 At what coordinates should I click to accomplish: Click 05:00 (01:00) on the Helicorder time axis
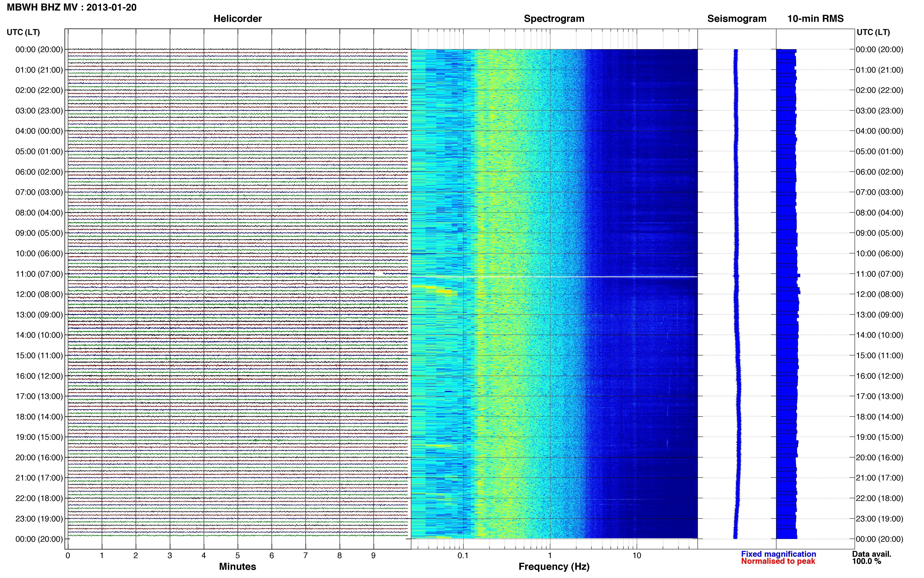[39, 151]
